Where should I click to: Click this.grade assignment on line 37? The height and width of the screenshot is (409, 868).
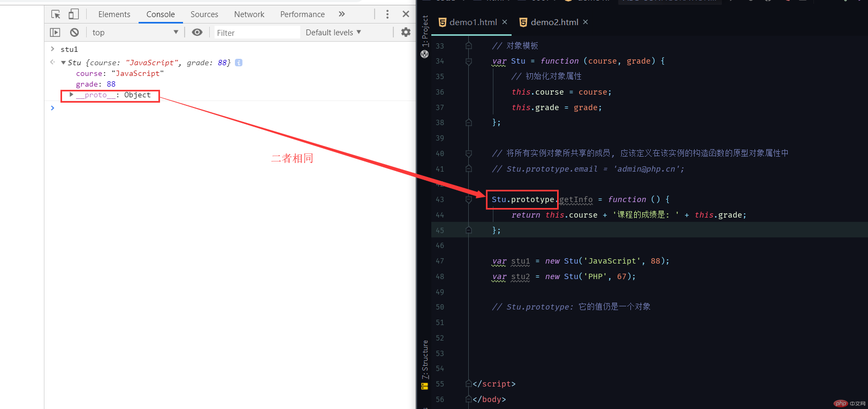tap(557, 107)
